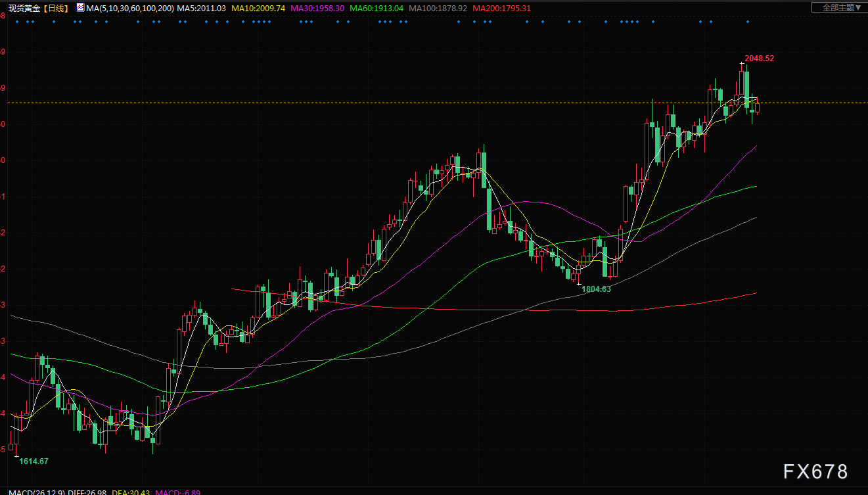Click the 1804.63 low price marker
The height and width of the screenshot is (495, 868).
coord(596,289)
